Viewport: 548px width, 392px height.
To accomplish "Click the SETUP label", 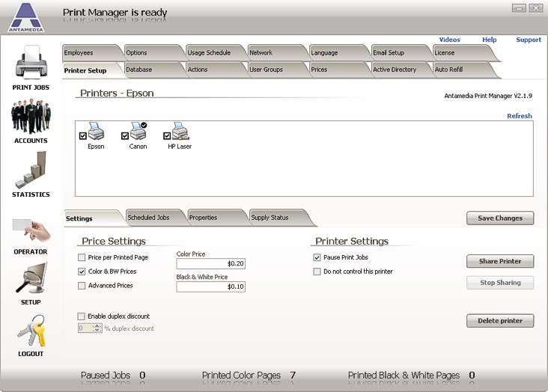I will (31, 302).
